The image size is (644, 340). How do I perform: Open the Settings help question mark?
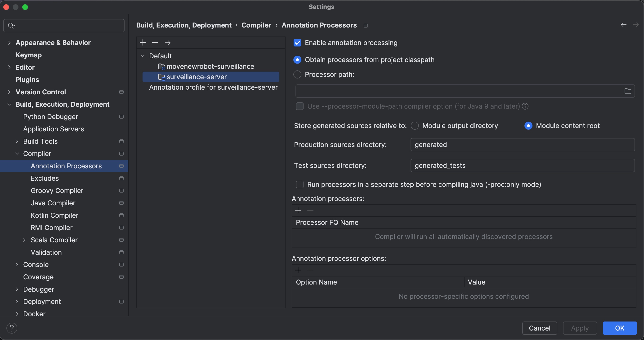[x=12, y=328]
